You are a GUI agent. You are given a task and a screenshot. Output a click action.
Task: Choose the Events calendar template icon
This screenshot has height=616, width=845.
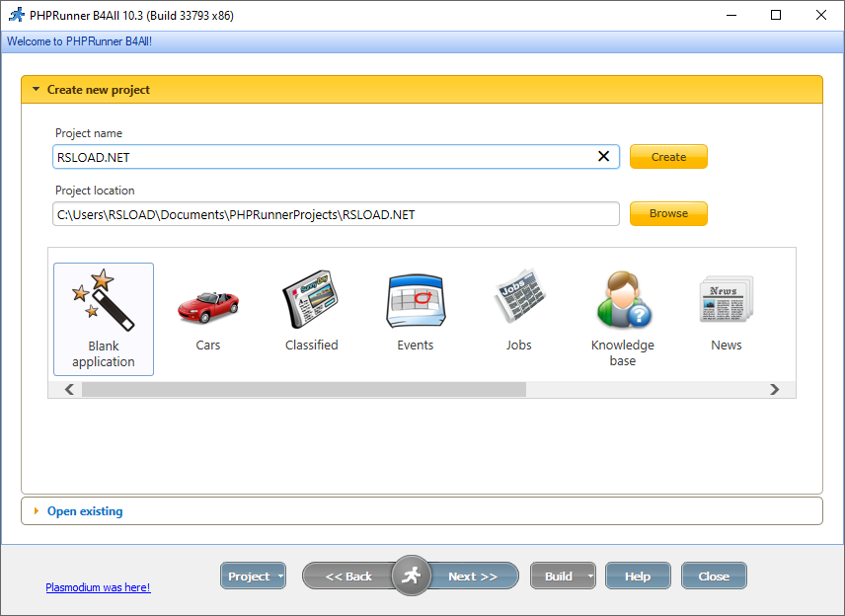tap(416, 301)
